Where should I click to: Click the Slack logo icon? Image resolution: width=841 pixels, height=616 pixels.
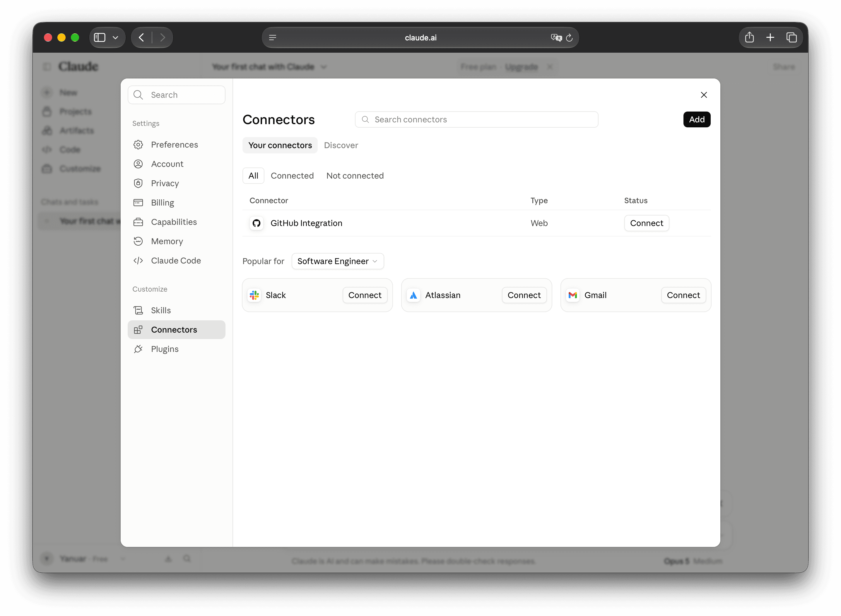[x=254, y=295]
